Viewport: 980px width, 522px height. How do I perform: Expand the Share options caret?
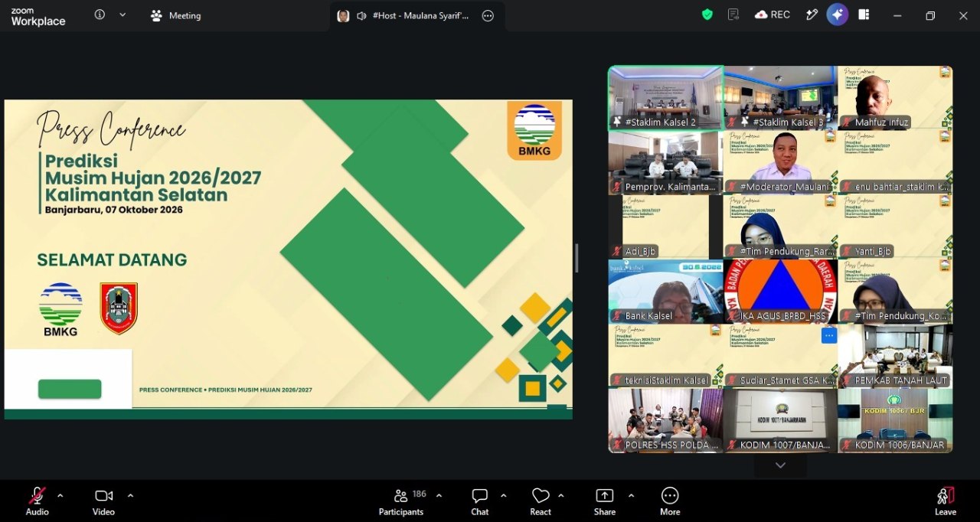631,495
